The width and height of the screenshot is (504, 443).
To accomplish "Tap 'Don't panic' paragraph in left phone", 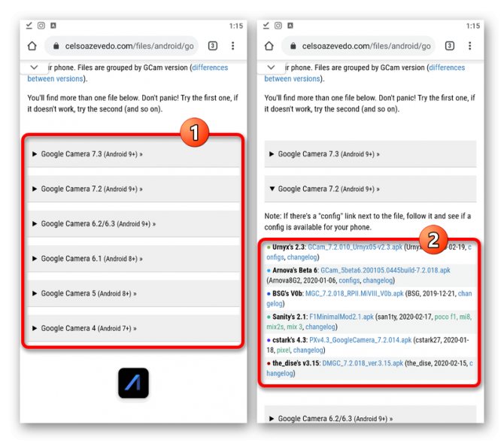I will pyautogui.click(x=132, y=103).
